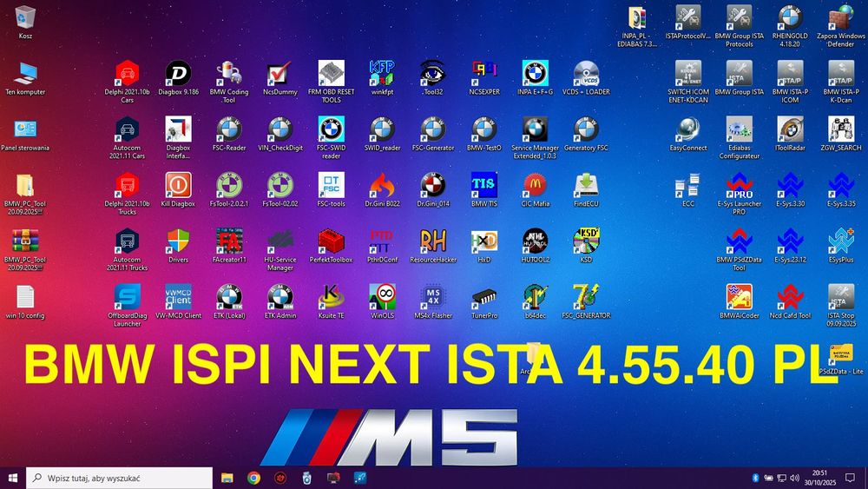Open FSC-tools icon
This screenshot has height=489, width=868.
[331, 185]
